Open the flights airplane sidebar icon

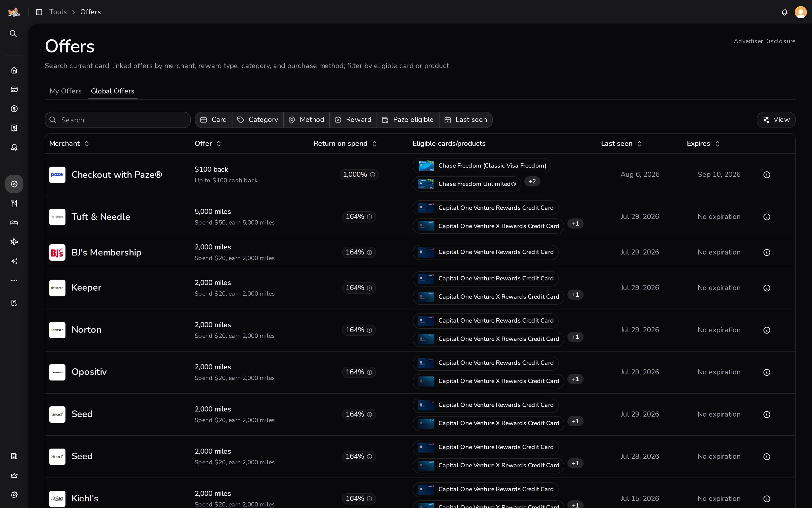(14, 242)
